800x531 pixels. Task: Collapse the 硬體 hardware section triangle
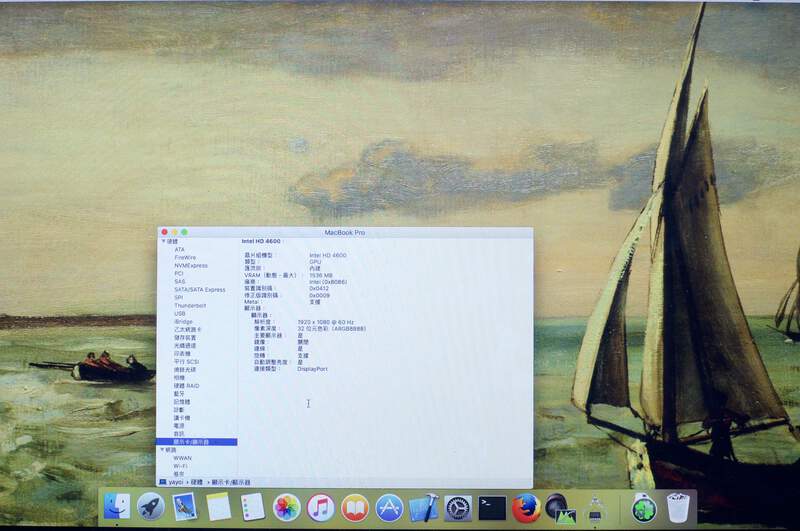tap(163, 241)
